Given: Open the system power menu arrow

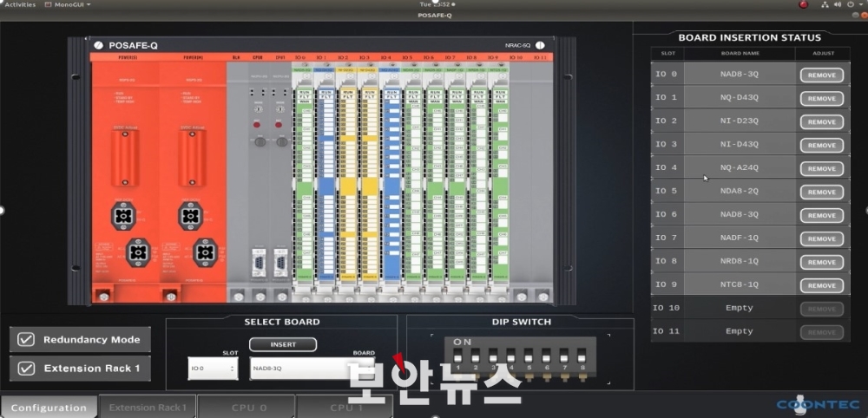Looking at the screenshot, I should (861, 4).
